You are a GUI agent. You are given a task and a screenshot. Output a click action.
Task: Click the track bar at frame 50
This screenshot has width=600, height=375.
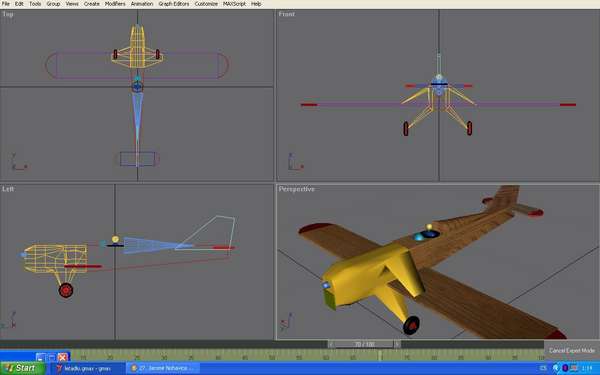point(272,357)
